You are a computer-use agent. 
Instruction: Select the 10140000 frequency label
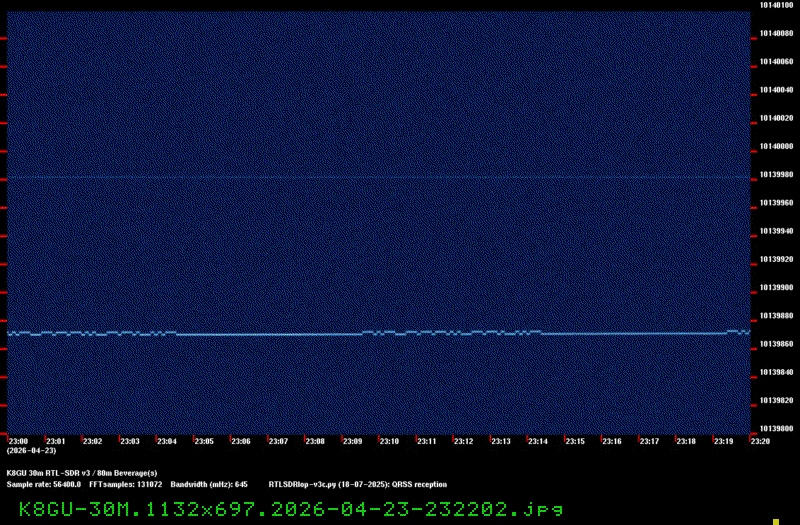coord(777,146)
